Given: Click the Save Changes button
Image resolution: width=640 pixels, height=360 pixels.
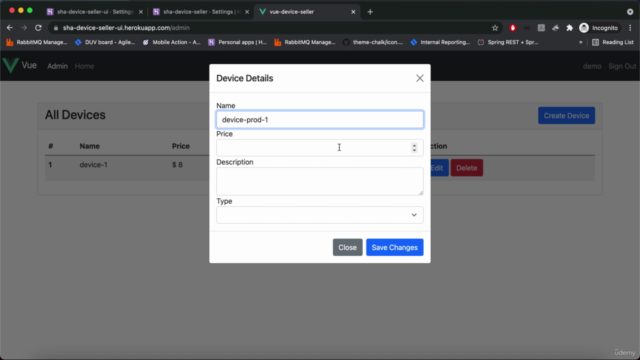Looking at the screenshot, I should 394,247.
